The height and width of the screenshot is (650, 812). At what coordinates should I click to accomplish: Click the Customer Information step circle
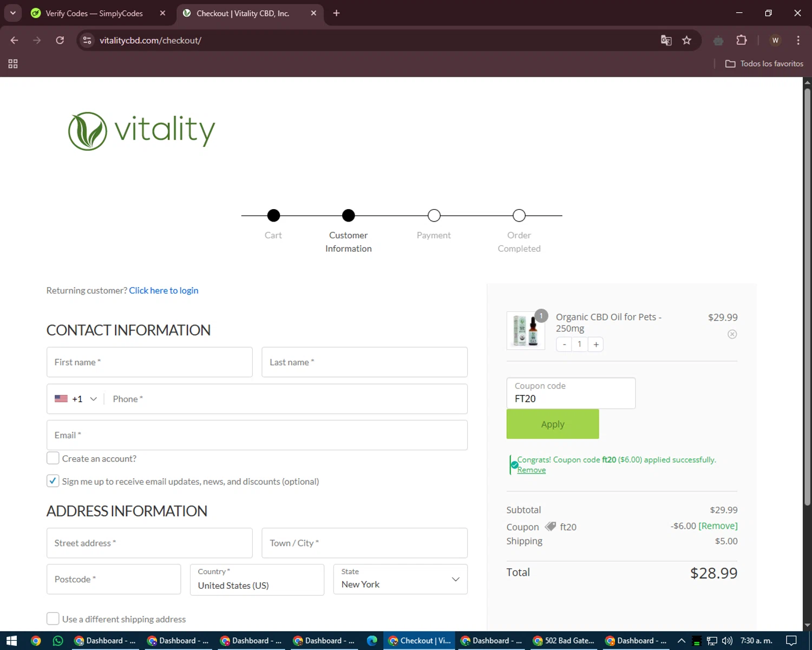click(349, 216)
